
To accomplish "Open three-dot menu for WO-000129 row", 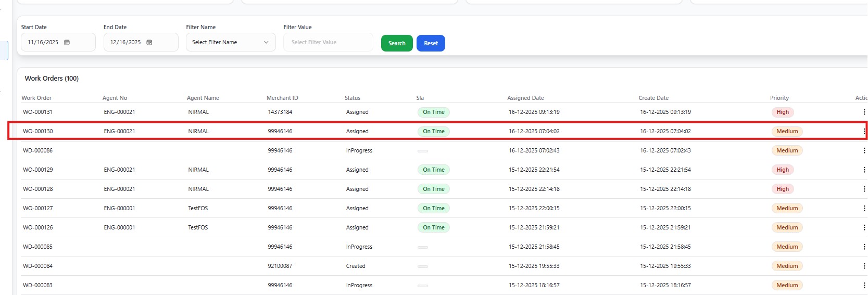I will (x=864, y=170).
